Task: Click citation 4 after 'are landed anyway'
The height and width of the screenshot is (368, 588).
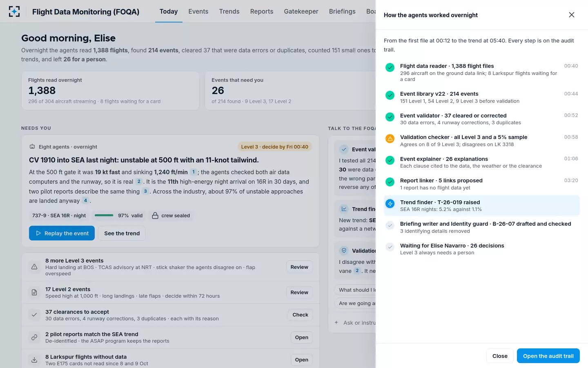Action: pyautogui.click(x=85, y=201)
